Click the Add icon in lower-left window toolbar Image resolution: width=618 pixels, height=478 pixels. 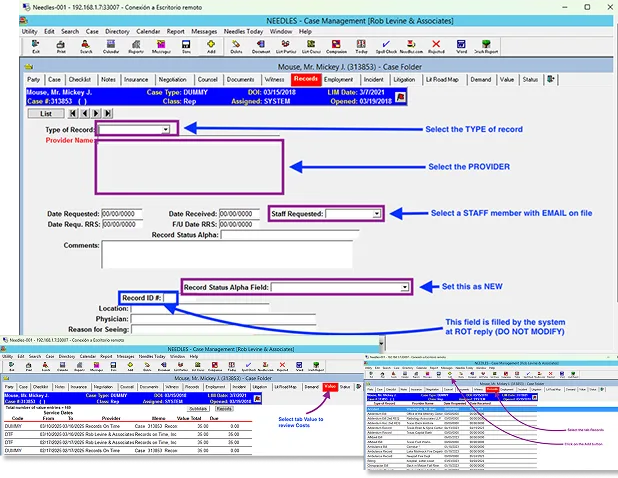click(x=130, y=366)
